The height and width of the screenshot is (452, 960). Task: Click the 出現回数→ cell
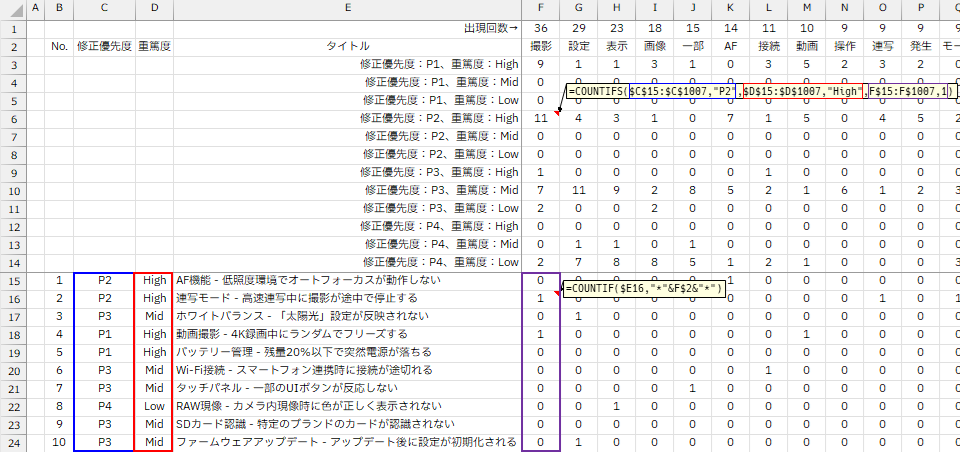(x=347, y=28)
